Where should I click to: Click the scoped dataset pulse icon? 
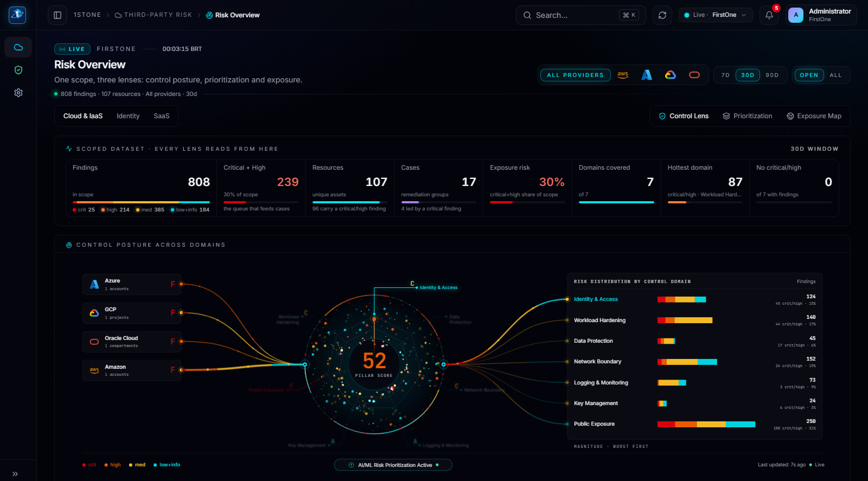[69, 149]
